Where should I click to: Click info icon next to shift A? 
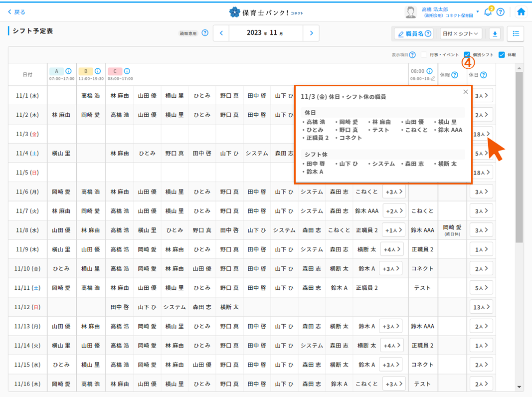pos(68,71)
